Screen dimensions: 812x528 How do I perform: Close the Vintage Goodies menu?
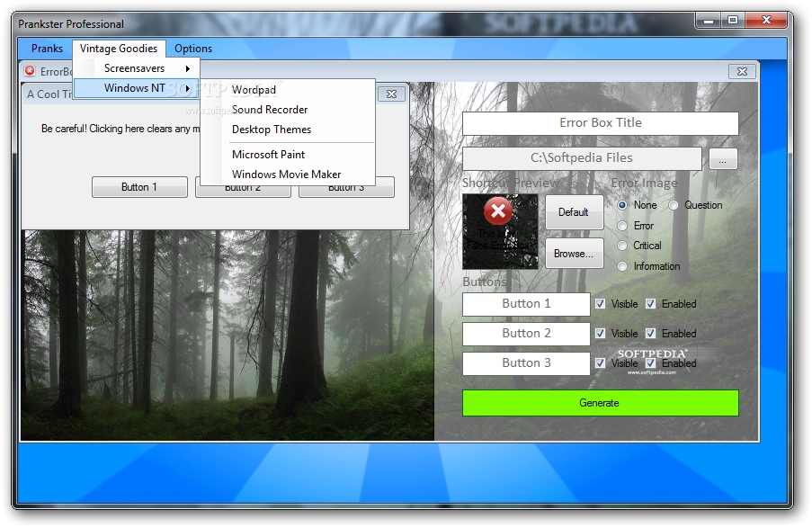tap(119, 49)
